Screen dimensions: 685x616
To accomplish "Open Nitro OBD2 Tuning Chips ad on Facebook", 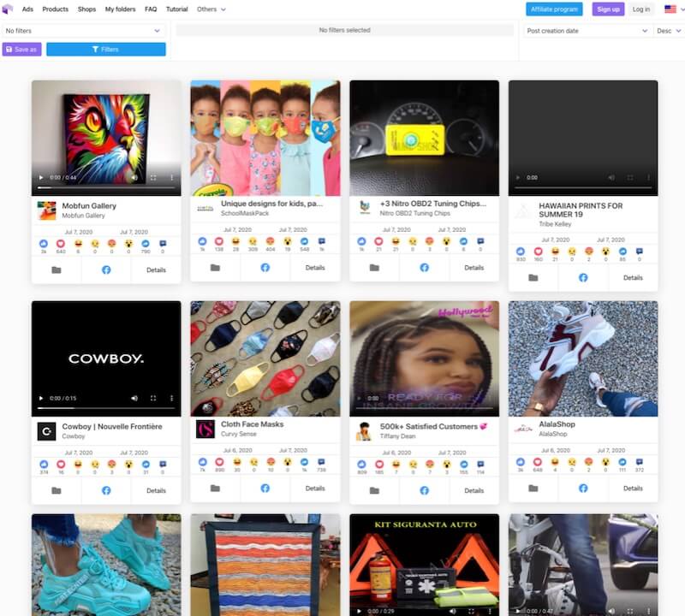I will point(424,268).
